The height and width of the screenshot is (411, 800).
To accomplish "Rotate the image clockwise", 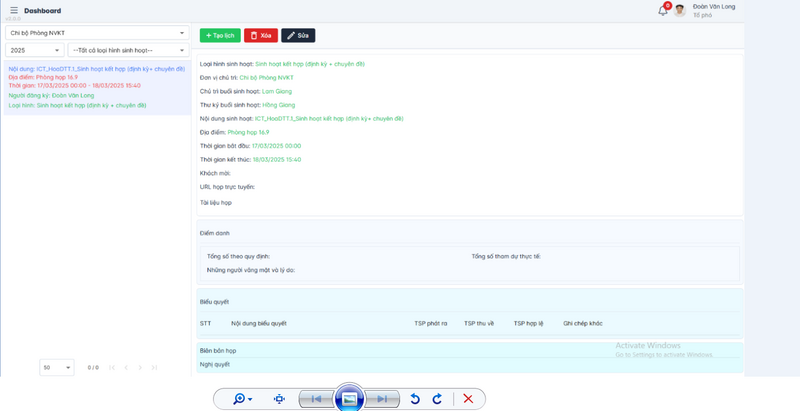I will click(x=437, y=399).
